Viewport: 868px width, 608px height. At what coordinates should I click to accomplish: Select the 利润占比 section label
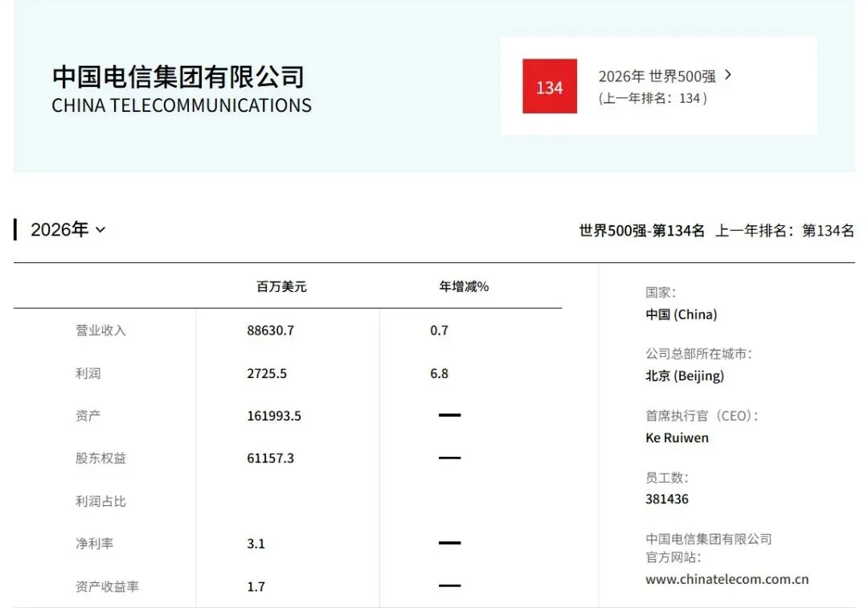pyautogui.click(x=100, y=501)
